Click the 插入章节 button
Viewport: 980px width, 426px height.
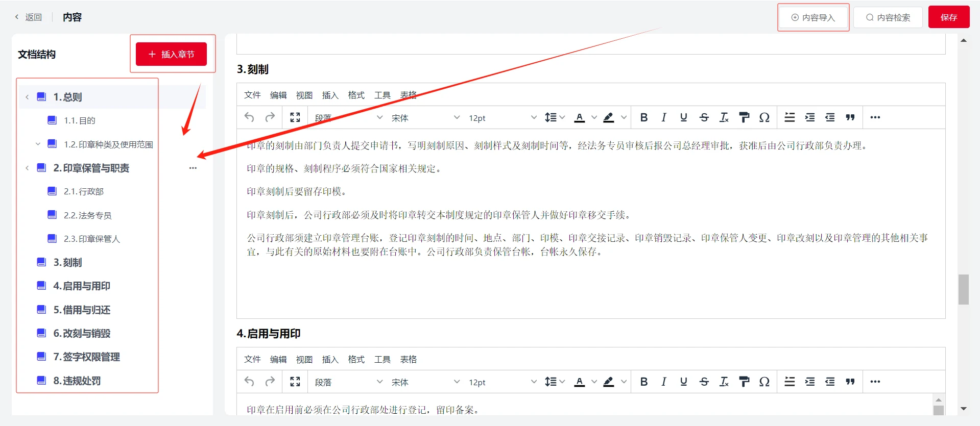click(171, 54)
